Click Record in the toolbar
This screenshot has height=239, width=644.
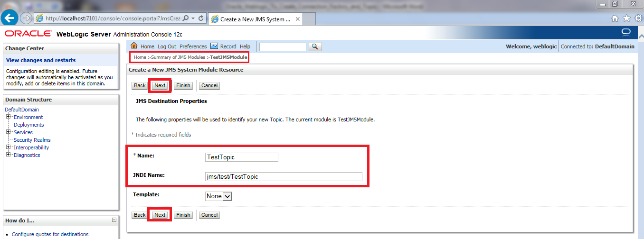228,46
